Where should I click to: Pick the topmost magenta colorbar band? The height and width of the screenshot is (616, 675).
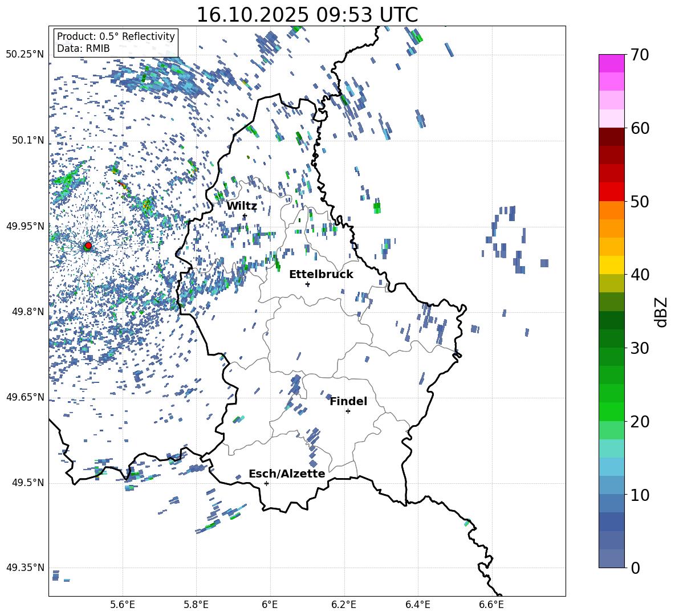pos(612,63)
